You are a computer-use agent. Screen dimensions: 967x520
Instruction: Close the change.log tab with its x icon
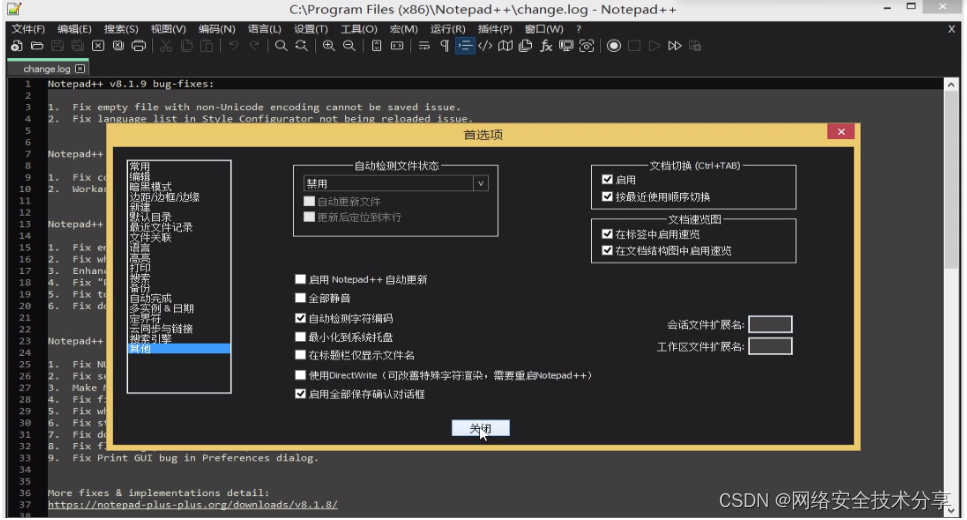tap(80, 68)
